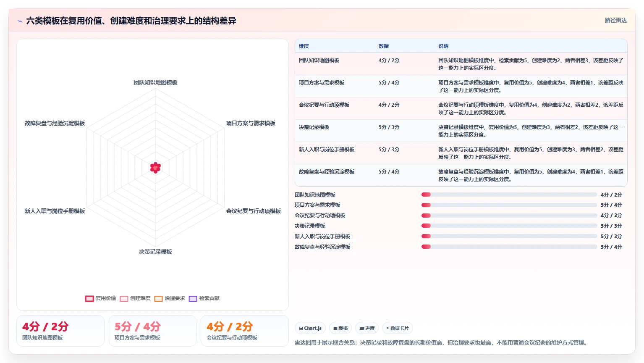This screenshot has height=363, width=644.
Task: Click the 进度 tag
Action: coord(367,328)
